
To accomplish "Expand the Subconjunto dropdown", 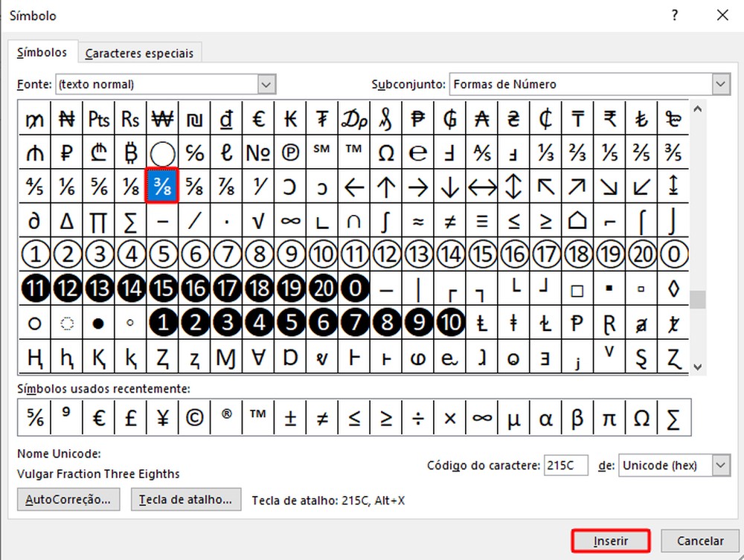I will pos(721,84).
